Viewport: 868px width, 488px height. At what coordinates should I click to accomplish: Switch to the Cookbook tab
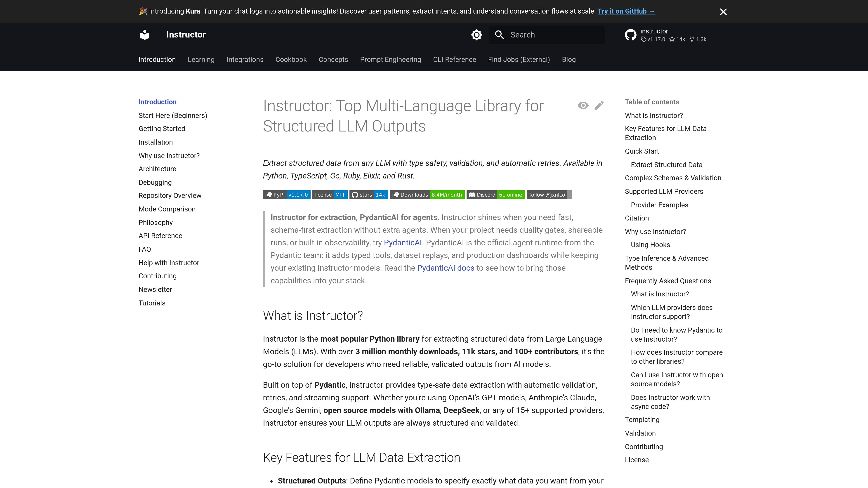point(291,60)
